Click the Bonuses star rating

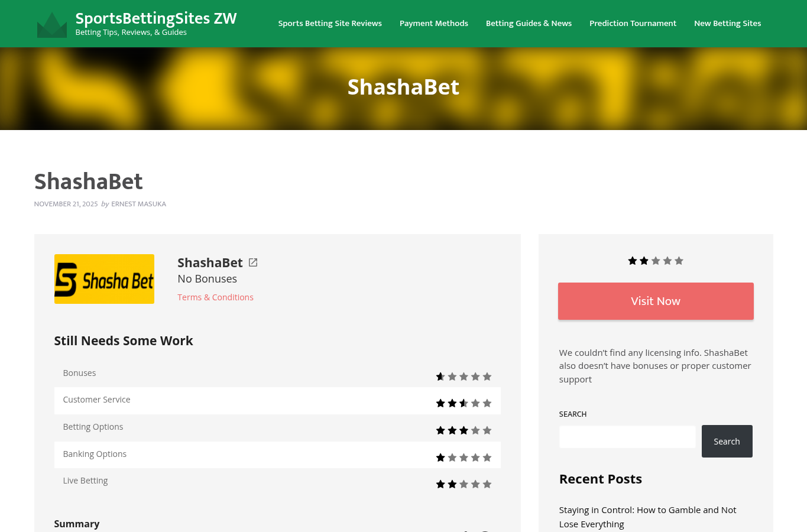click(x=464, y=377)
